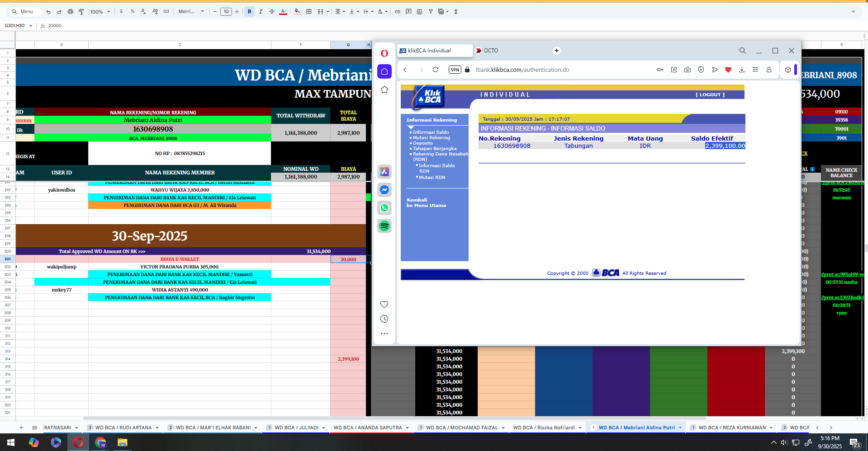
Task: Expand the name box range dropdown
Action: 31,26
